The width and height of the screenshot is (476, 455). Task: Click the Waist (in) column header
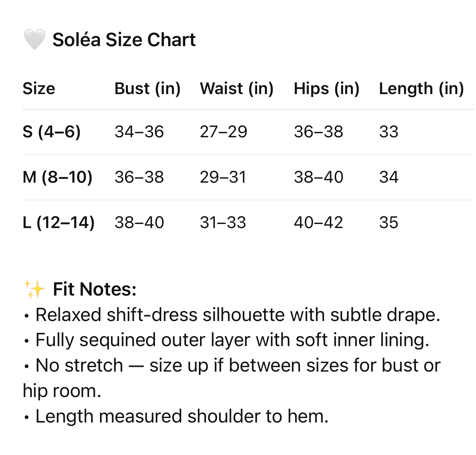[237, 89]
